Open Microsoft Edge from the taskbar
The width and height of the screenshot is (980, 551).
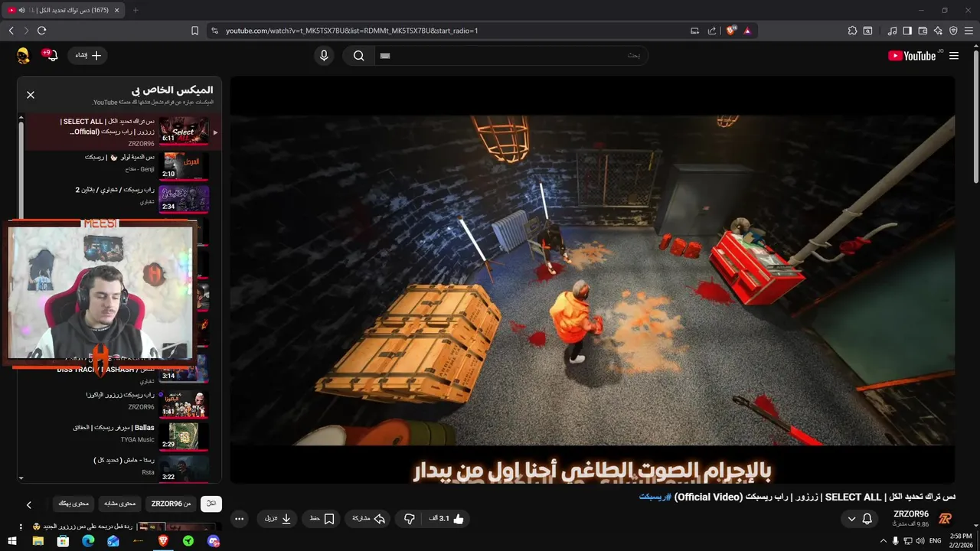point(88,541)
